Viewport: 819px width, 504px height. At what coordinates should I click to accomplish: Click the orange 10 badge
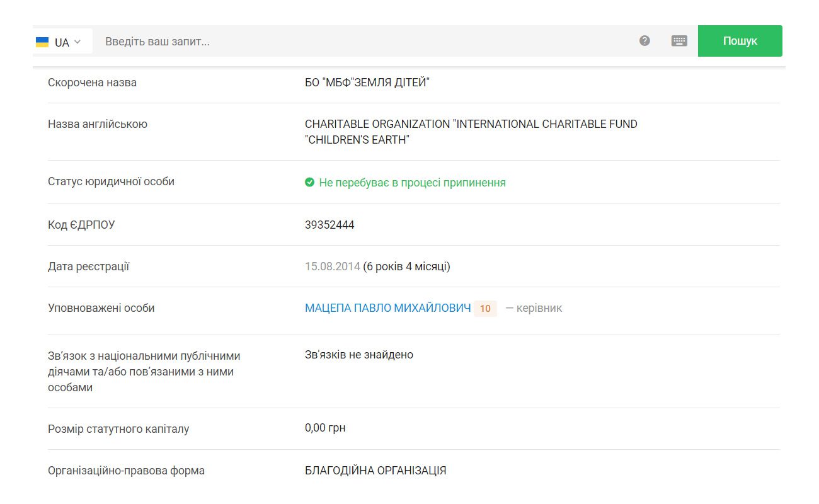coord(485,309)
